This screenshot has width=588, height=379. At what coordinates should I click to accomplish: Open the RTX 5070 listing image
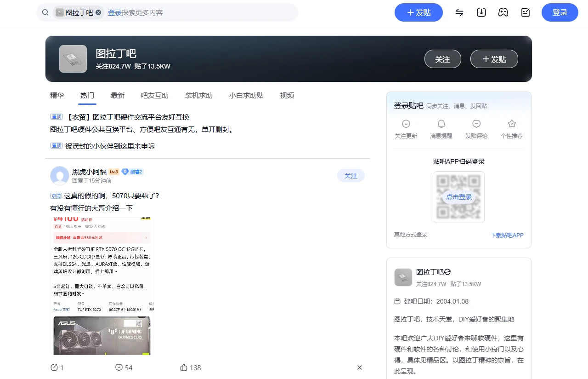click(102, 286)
